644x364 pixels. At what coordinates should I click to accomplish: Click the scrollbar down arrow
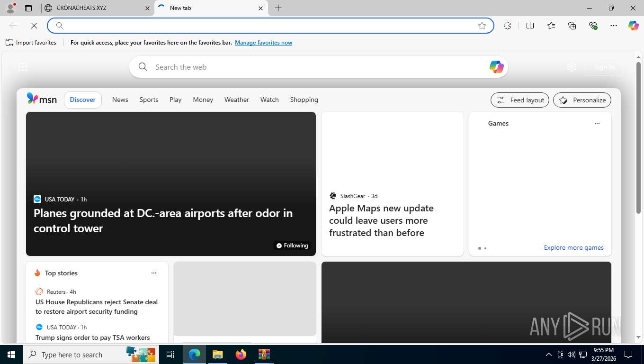click(638, 337)
